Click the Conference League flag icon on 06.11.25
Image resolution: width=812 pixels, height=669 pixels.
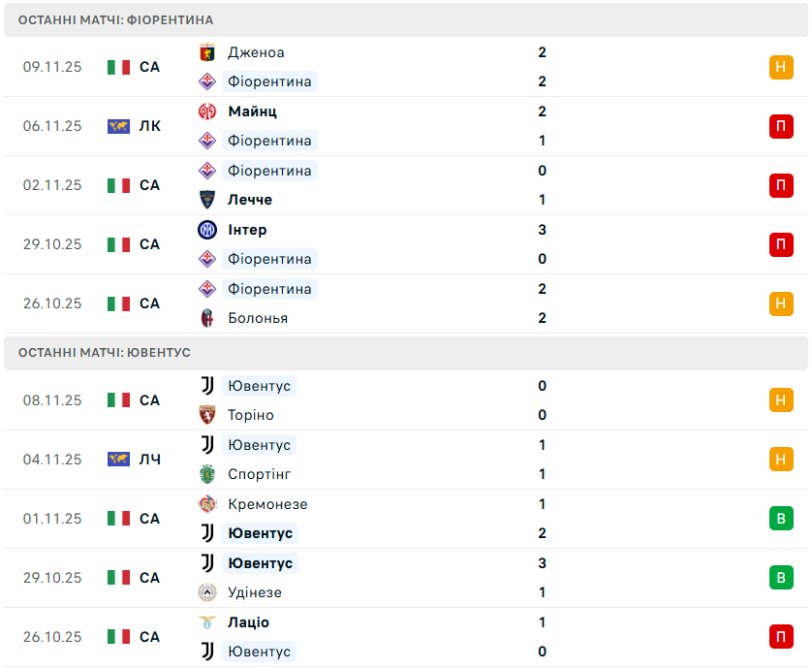[118, 126]
